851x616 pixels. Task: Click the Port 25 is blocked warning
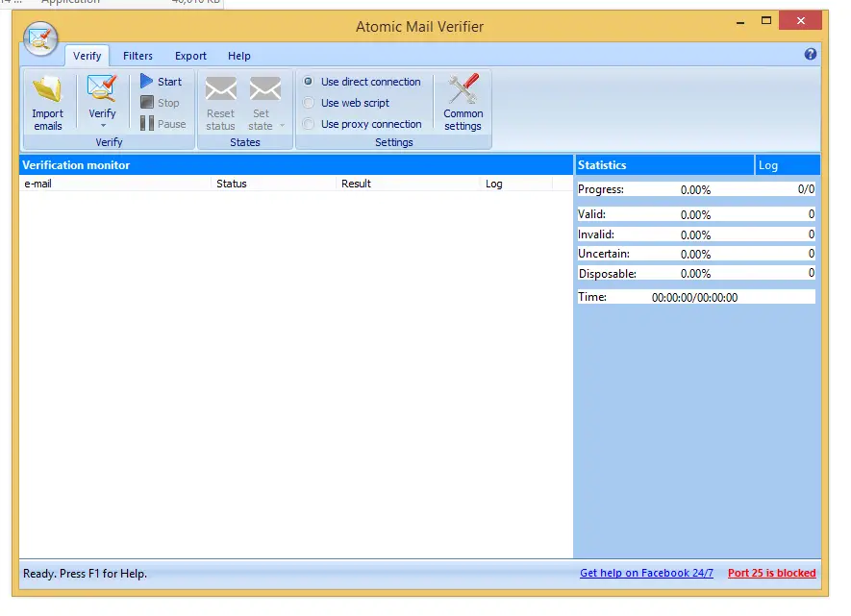771,573
